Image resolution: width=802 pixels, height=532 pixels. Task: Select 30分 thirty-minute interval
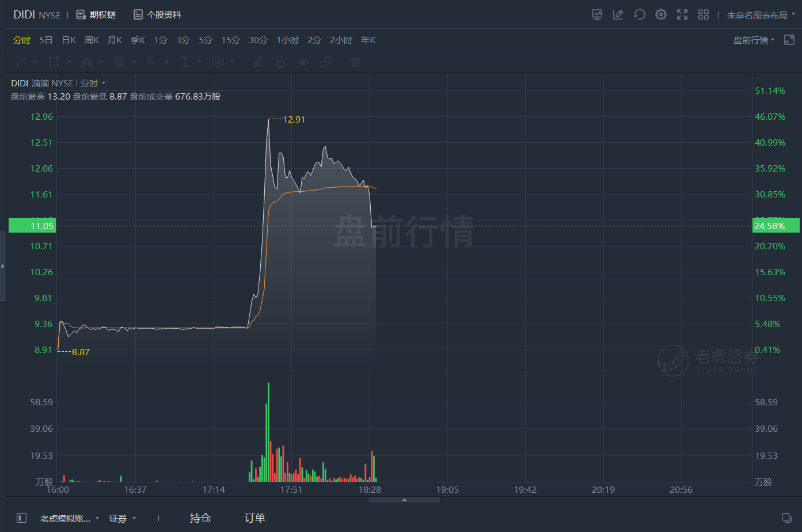258,40
